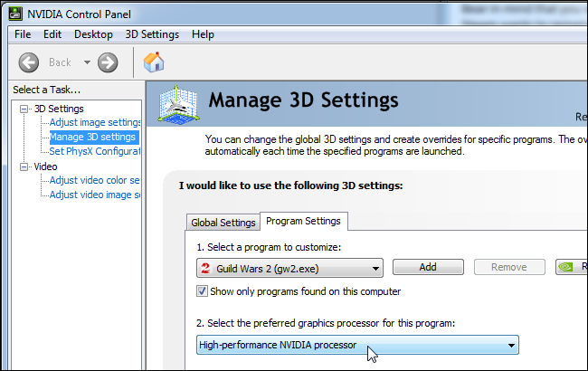
Task: Collapse the Video tree node
Action: (x=24, y=166)
